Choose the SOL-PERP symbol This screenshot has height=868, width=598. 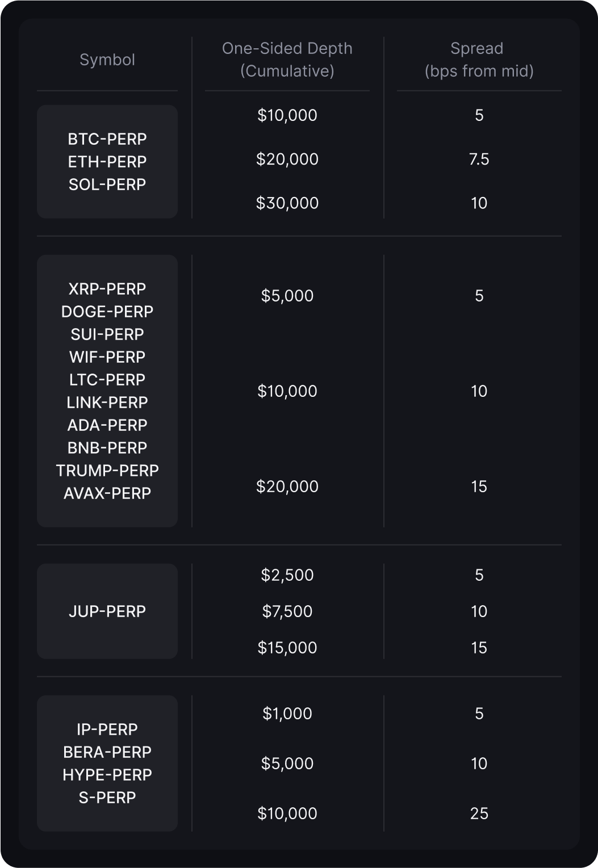point(107,184)
